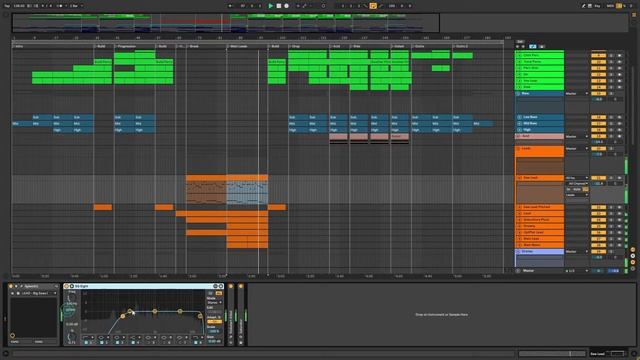Start playback with the Play button
This screenshot has width=640, height=360.
click(271, 6)
